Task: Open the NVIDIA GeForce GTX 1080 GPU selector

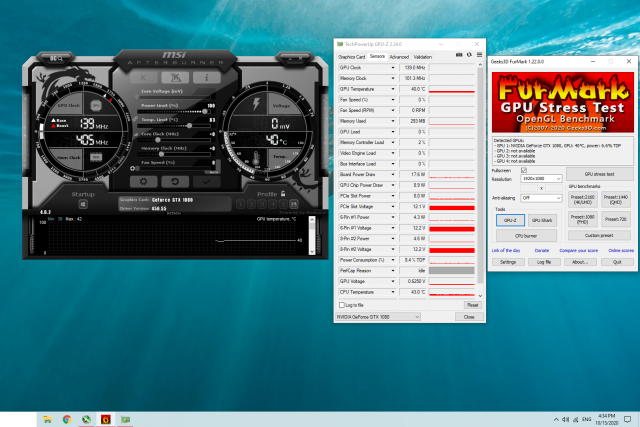Action: [378, 317]
